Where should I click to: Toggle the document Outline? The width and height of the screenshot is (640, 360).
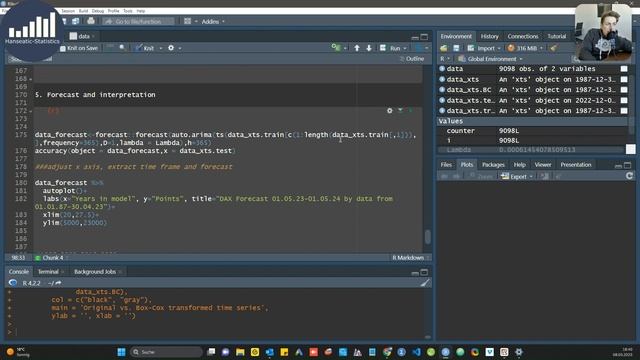[412, 59]
